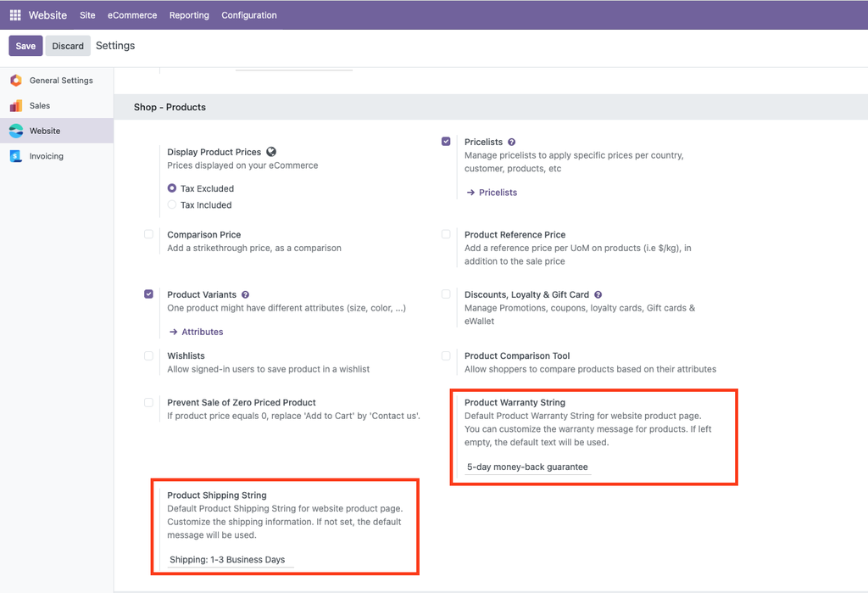Click help icon next to Product Variants
868x593 pixels.
(x=245, y=294)
